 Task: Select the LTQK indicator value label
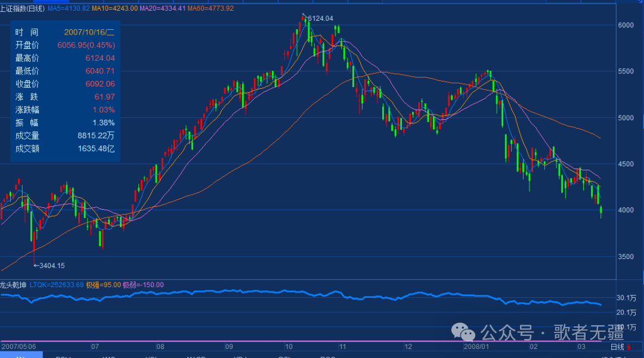pyautogui.click(x=57, y=285)
